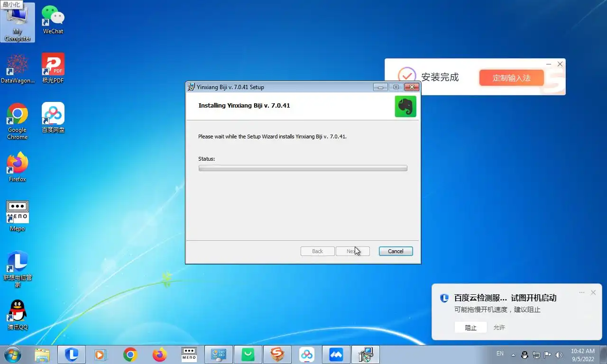This screenshot has width=607, height=364.
Task: Open File Explorer from the taskbar
Action: [x=42, y=355]
